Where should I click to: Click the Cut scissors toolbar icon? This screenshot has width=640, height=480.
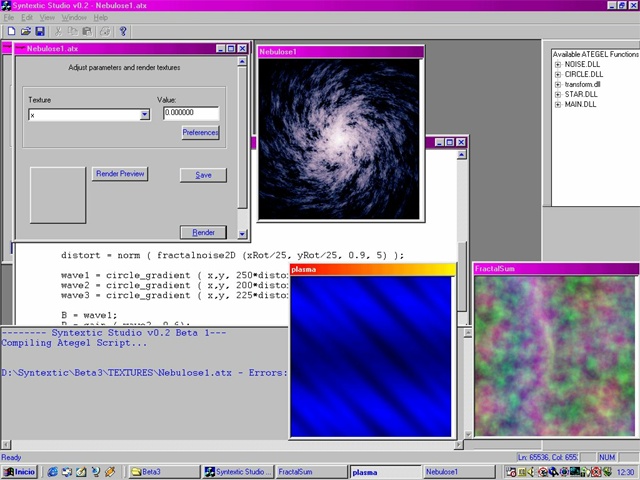(59, 31)
